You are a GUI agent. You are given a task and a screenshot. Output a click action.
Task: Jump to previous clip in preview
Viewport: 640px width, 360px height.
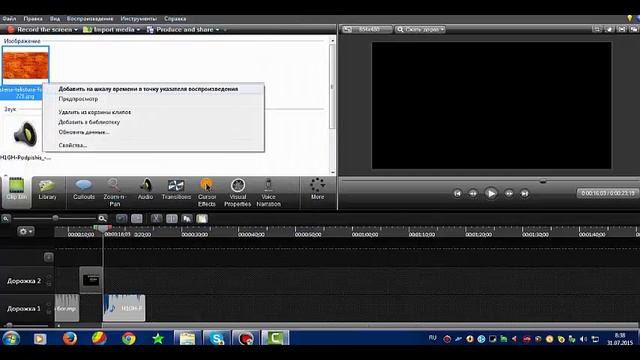click(457, 193)
